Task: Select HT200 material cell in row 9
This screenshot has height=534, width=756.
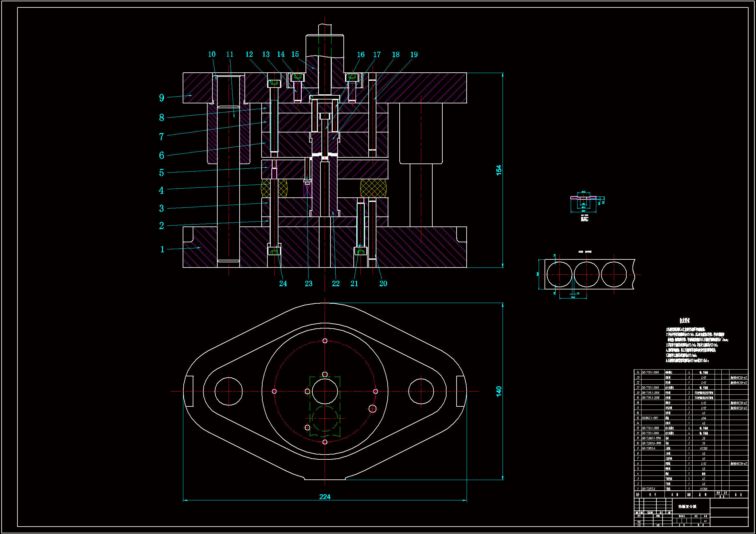Action: (x=703, y=448)
